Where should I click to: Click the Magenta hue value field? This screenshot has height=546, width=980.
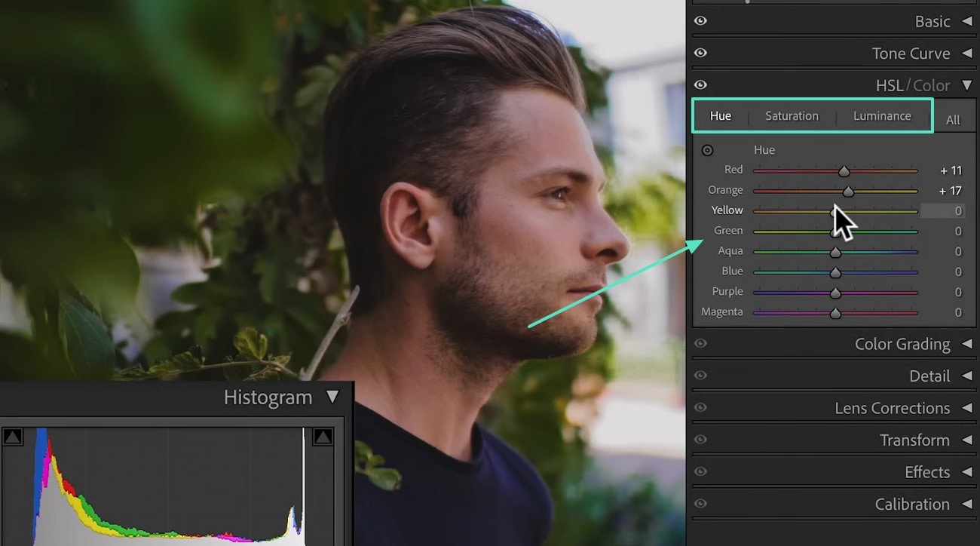coord(957,312)
